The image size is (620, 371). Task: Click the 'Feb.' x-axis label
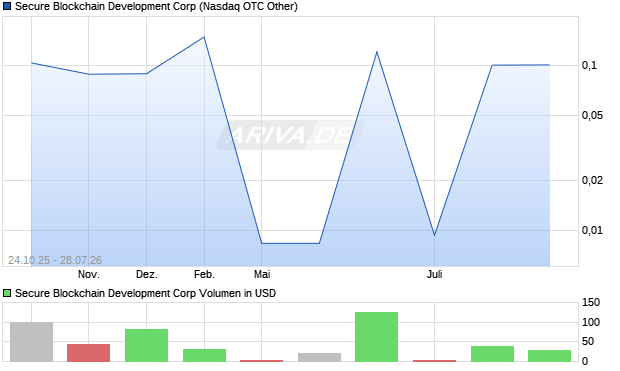click(x=204, y=274)
